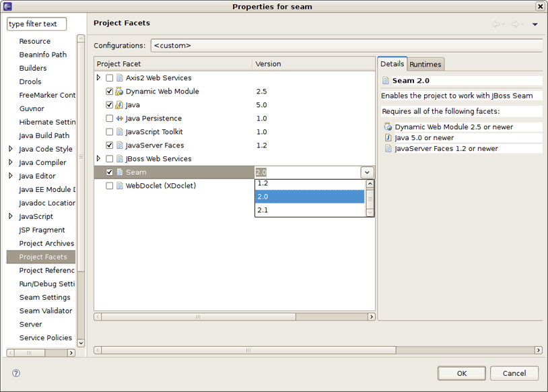This screenshot has height=392, width=548.
Task: Check the Java Persistence facet
Action: pos(109,118)
